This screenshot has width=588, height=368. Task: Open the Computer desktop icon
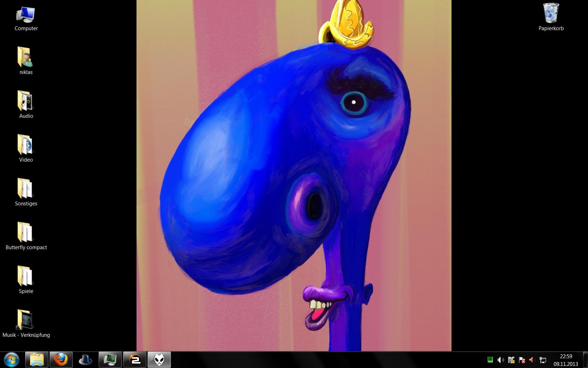pos(26,19)
